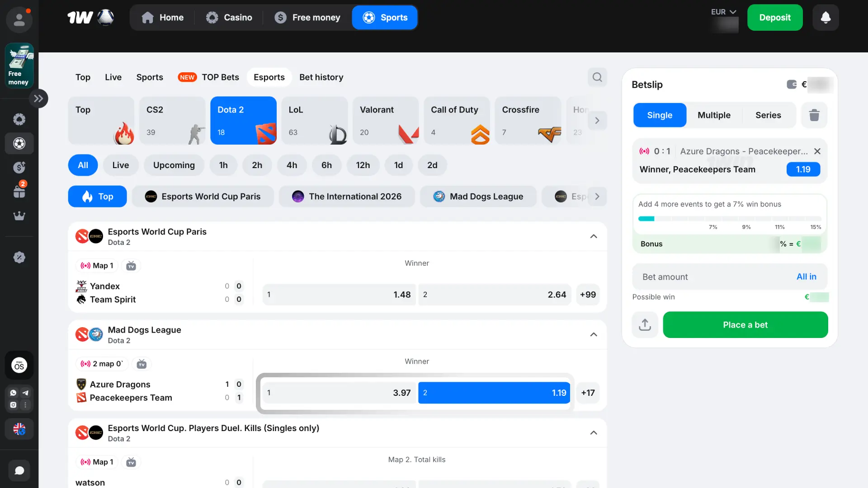Filter events starting within 12h
Screen dimensions: 868x488
(363, 165)
